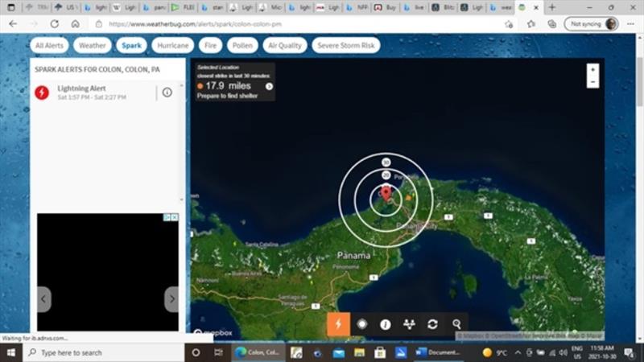Image resolution: width=644 pixels, height=362 pixels.
Task: Open a new browser tab
Action: click(552, 7)
